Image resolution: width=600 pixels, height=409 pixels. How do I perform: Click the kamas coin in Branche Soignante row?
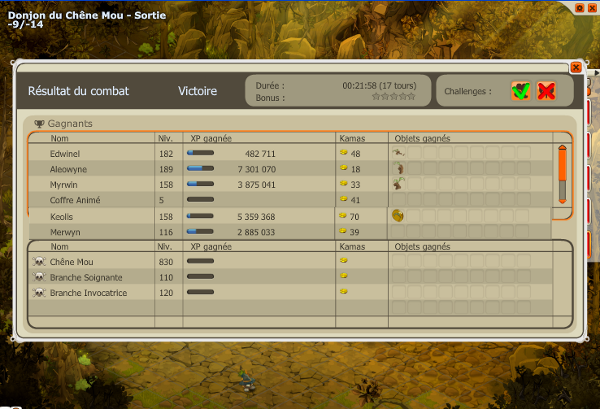coord(344,275)
